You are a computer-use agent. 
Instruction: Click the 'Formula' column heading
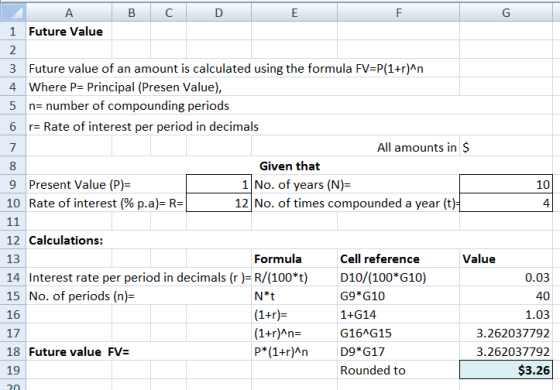click(x=278, y=259)
